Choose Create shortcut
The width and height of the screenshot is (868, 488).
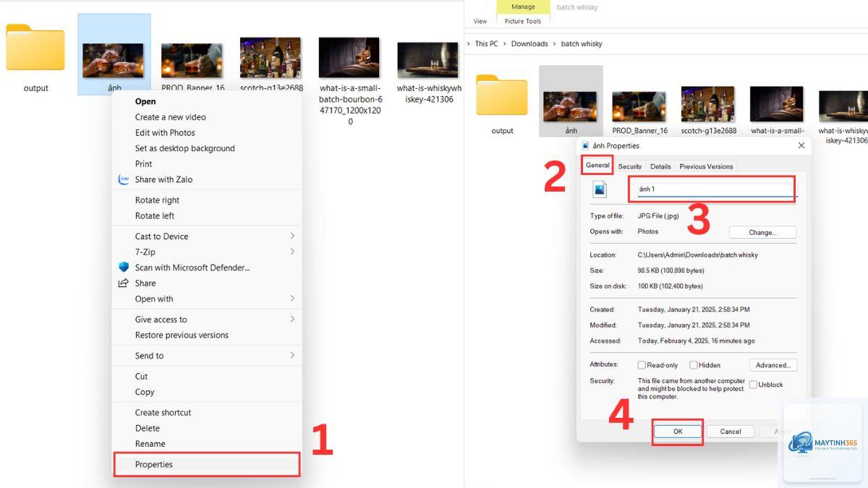pos(163,412)
